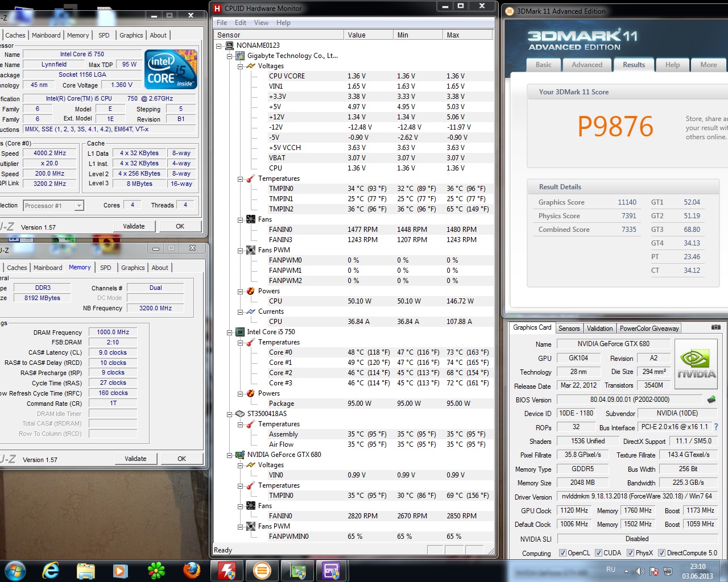Click the BIOS save chip icon in GPU-Z
728x582 pixels.
[x=711, y=400]
